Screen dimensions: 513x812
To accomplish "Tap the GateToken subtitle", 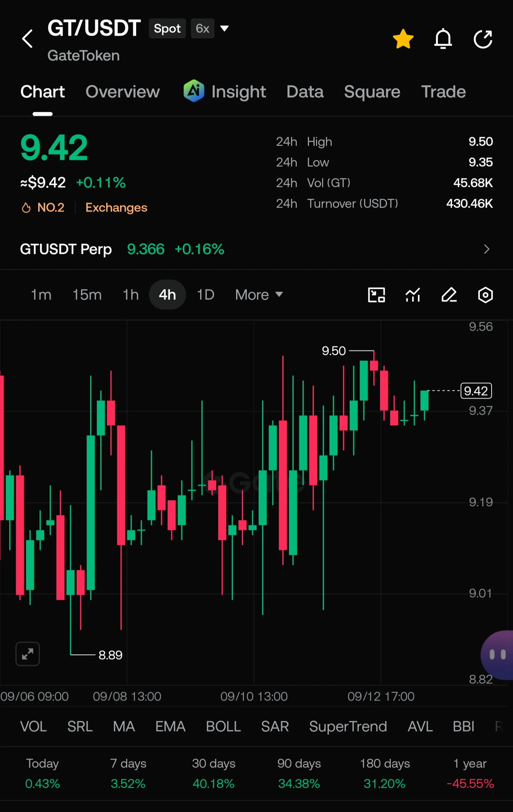I will tap(84, 56).
